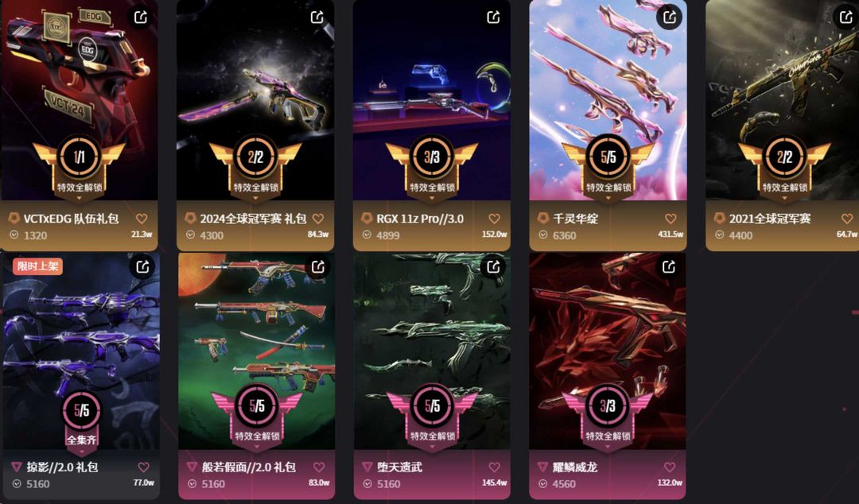Viewport: 859px width, 504px height.
Task: Toggle heart on RGX 11z Pro//3.0
Action: [495, 219]
